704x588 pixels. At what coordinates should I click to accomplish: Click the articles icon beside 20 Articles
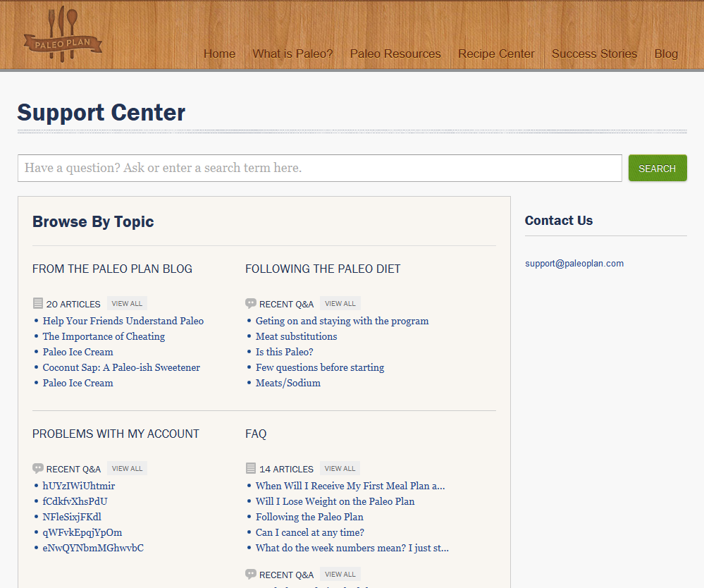click(38, 304)
